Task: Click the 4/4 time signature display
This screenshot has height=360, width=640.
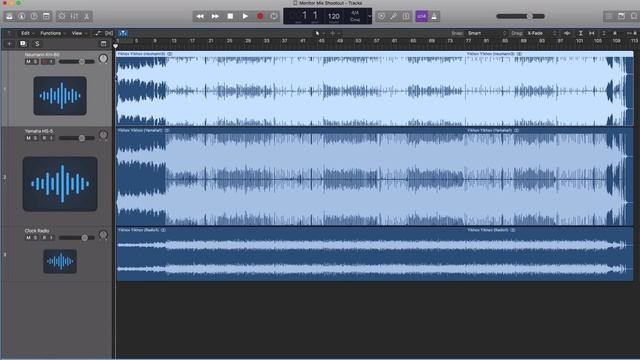Action: [355, 13]
